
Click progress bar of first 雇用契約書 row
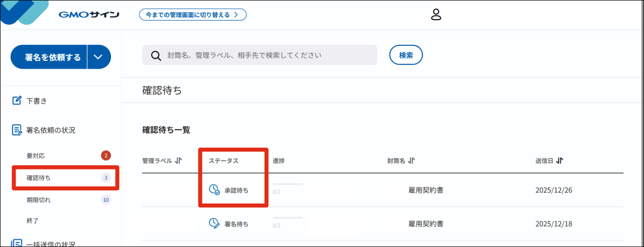pyautogui.click(x=287, y=184)
